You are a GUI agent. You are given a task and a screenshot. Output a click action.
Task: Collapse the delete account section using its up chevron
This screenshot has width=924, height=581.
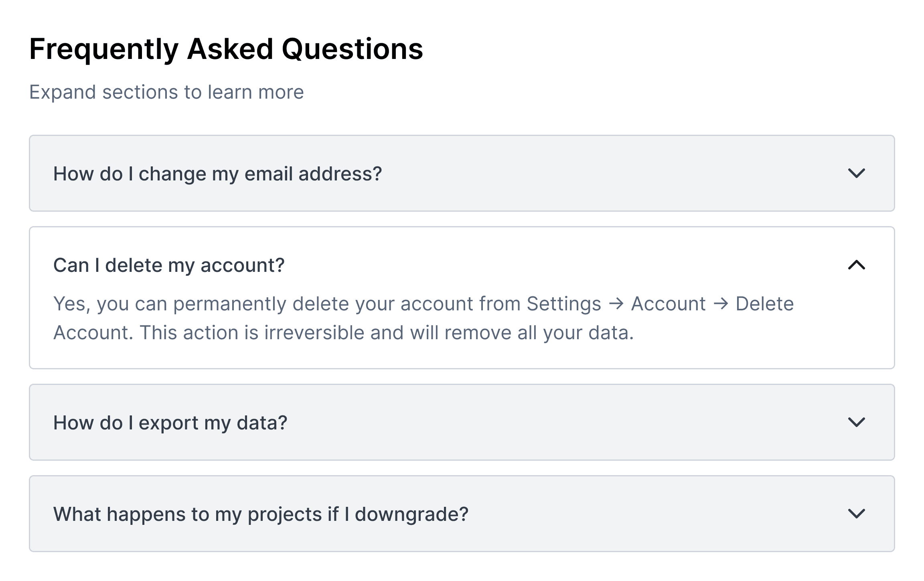pos(856,265)
